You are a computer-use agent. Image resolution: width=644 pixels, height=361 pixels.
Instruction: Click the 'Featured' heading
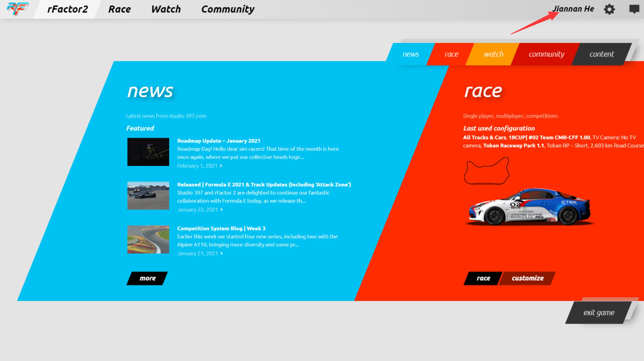pos(140,128)
